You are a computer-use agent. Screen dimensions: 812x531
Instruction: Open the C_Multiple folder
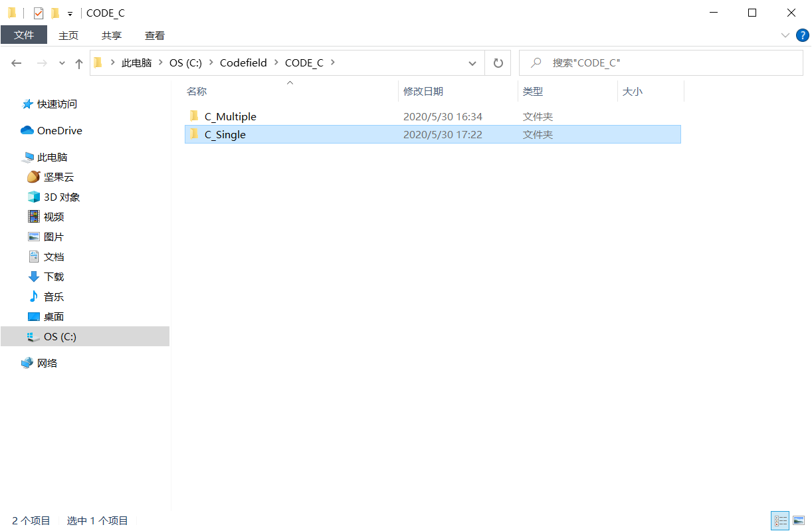(231, 116)
